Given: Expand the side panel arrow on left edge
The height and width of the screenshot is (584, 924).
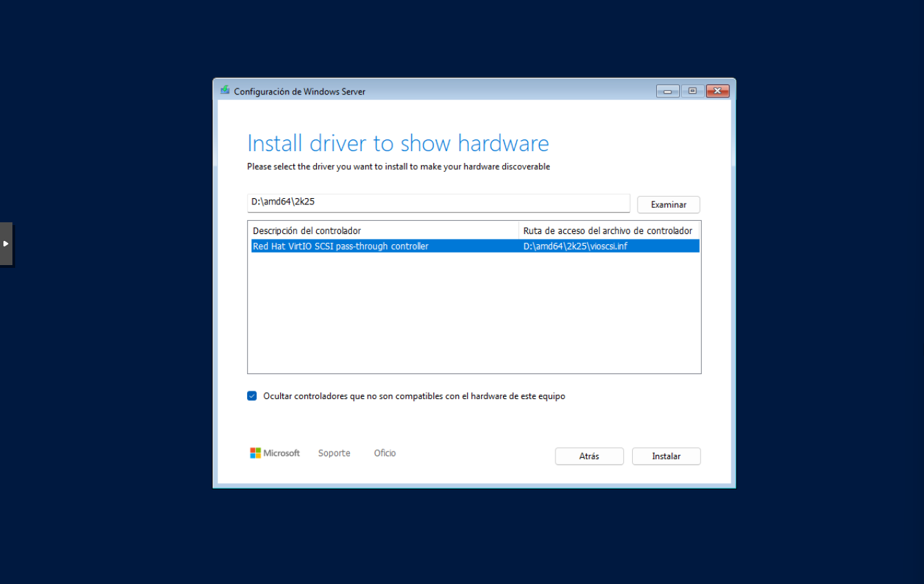Looking at the screenshot, I should [x=6, y=243].
